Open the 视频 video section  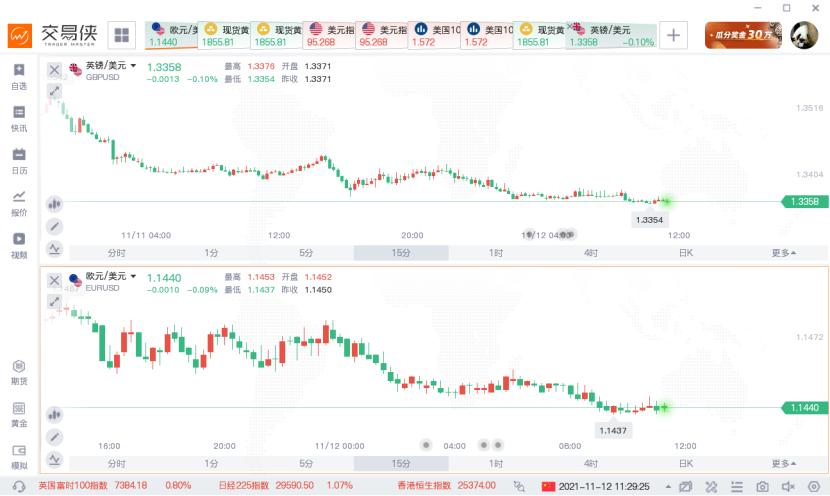pyautogui.click(x=19, y=246)
